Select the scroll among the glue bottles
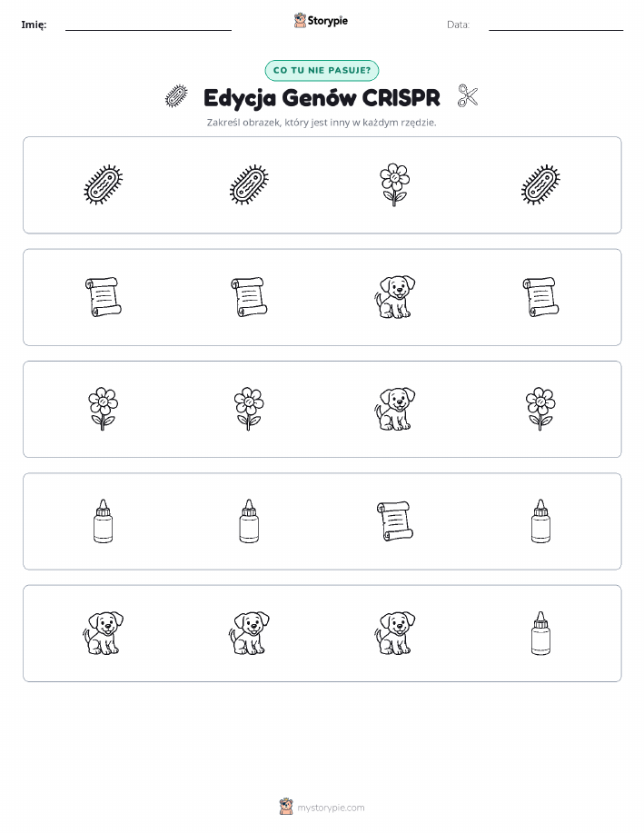644x833 pixels. [395, 521]
